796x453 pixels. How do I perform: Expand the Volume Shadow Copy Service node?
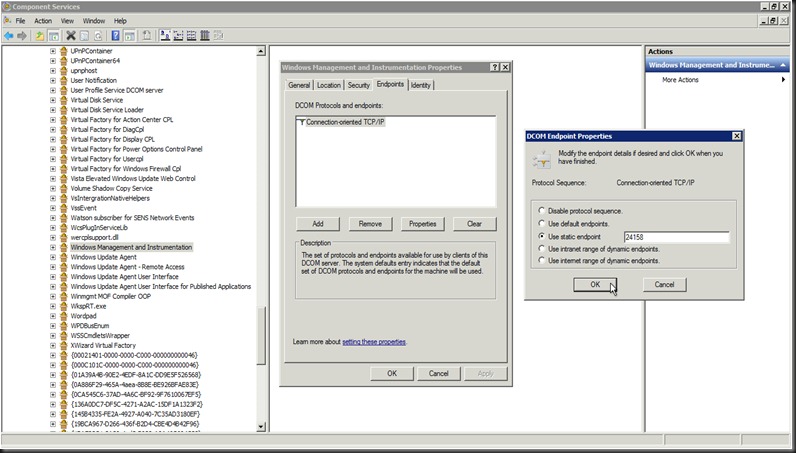(x=53, y=188)
